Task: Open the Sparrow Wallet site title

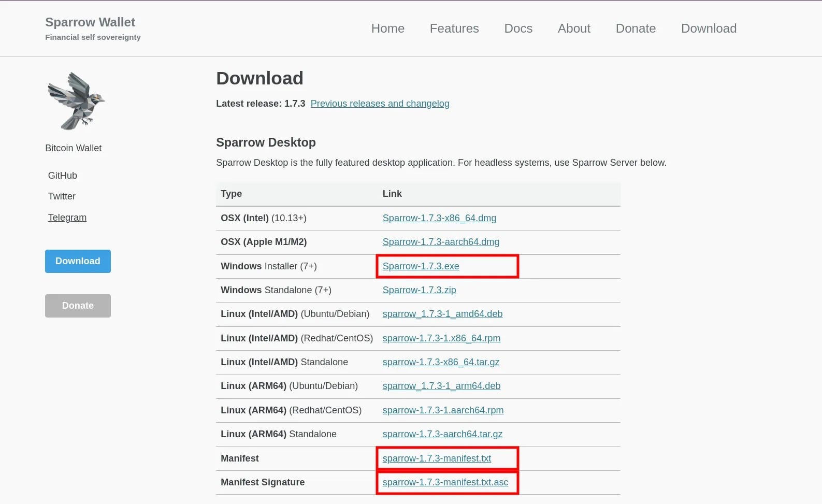Action: tap(90, 22)
